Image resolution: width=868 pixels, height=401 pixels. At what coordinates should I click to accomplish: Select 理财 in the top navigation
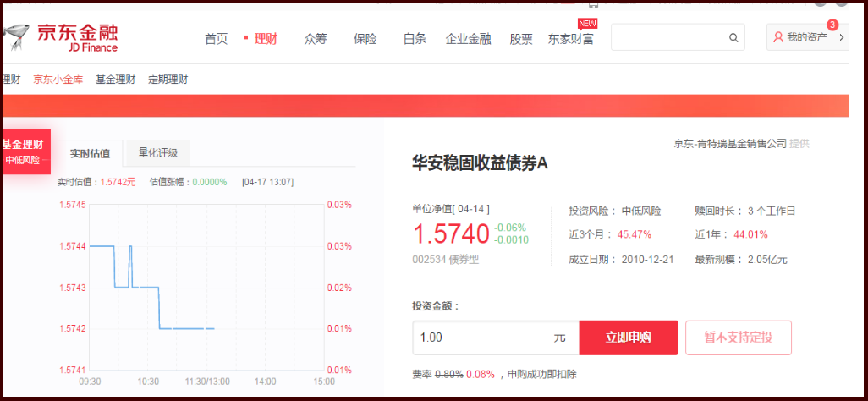point(266,39)
